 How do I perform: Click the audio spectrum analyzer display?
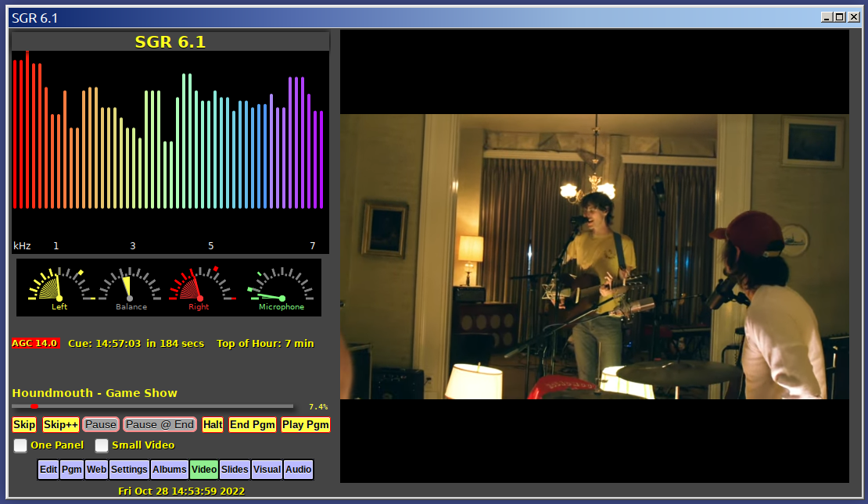tap(170, 152)
